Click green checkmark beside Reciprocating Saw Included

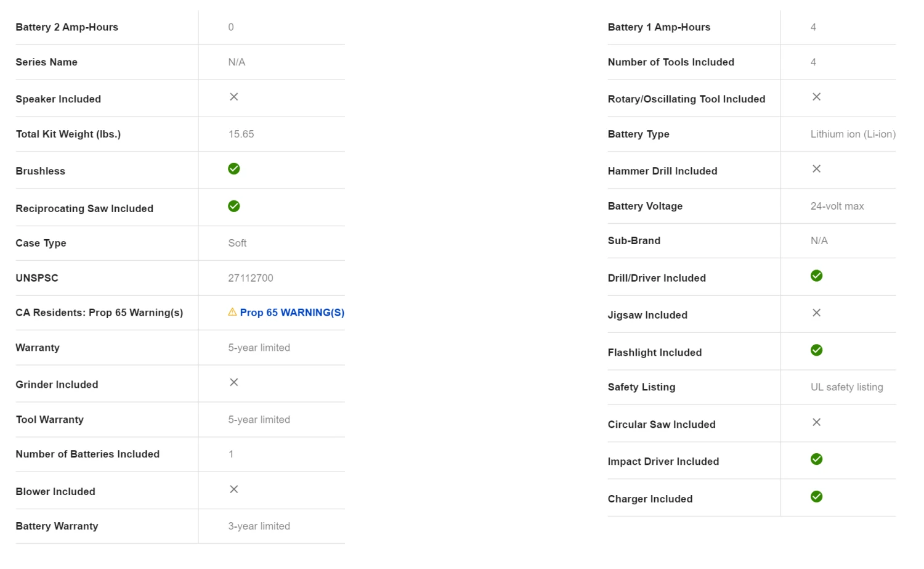234,206
